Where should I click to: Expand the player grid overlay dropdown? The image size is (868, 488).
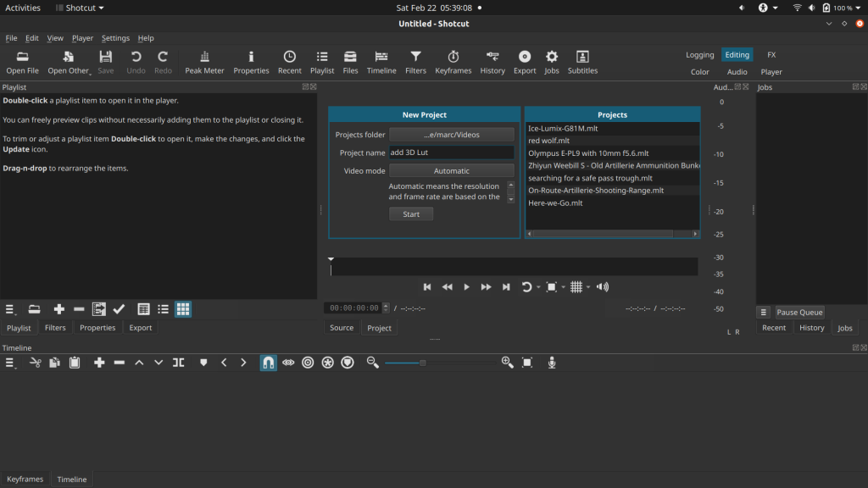click(588, 287)
